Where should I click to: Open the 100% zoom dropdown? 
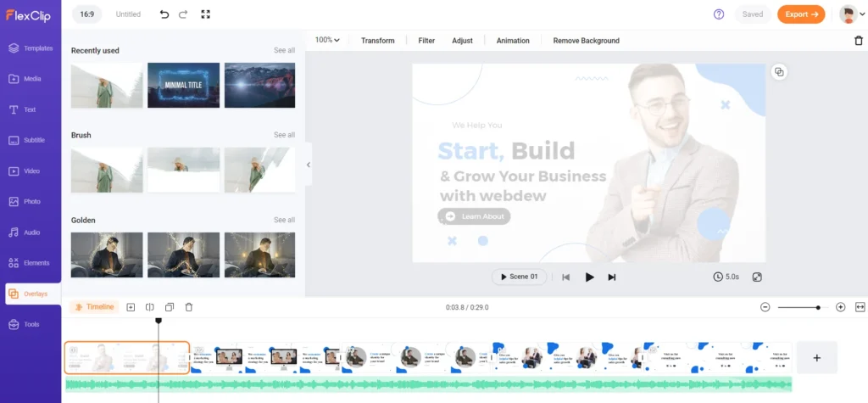click(x=327, y=40)
